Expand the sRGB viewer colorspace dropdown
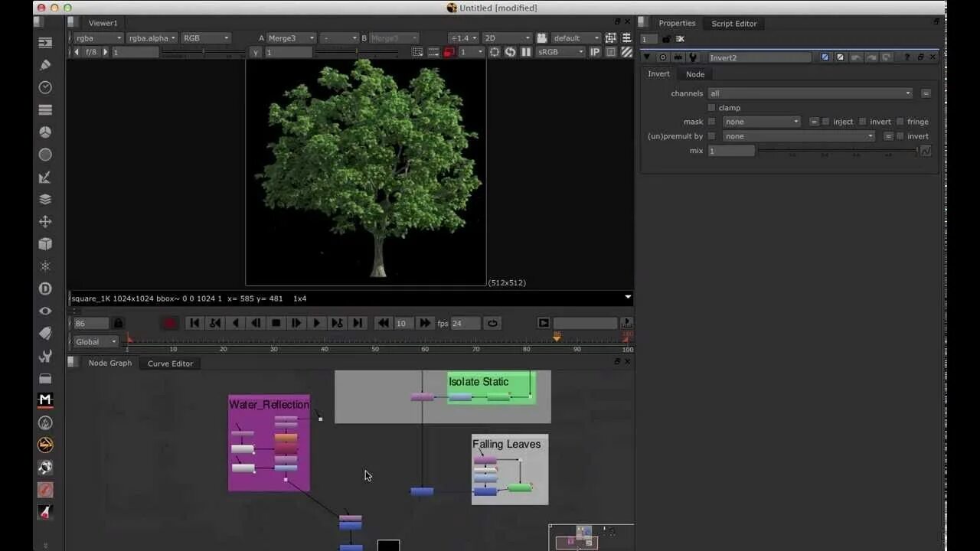Viewport: 980px width, 551px height. coord(561,52)
